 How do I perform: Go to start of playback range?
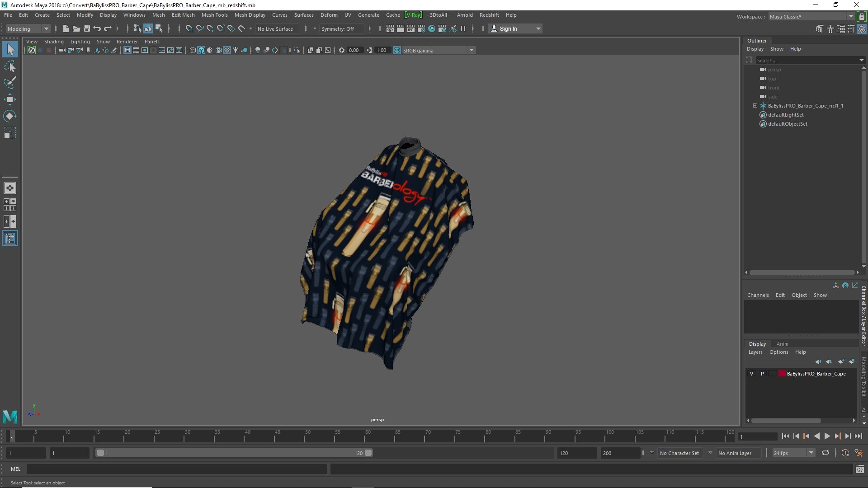(785, 436)
